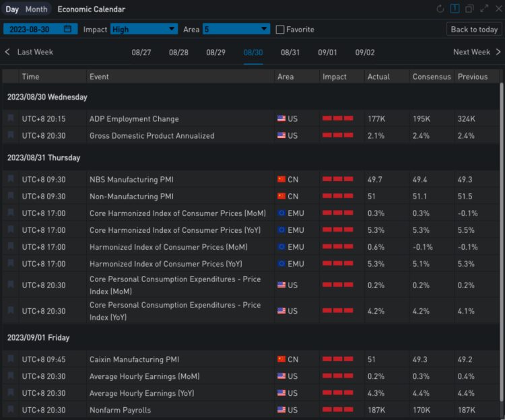
Task: Click the refresh icon in the title bar
Action: (x=440, y=9)
